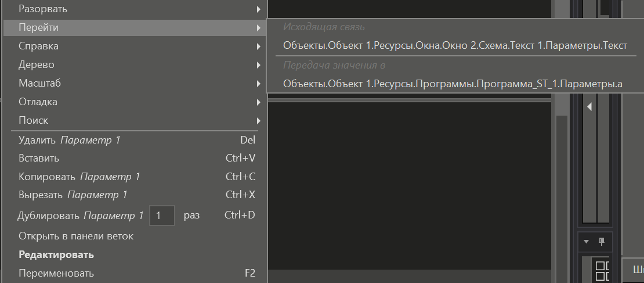Choose Копировать Параметр 1
The image size is (644, 283).
point(135,177)
